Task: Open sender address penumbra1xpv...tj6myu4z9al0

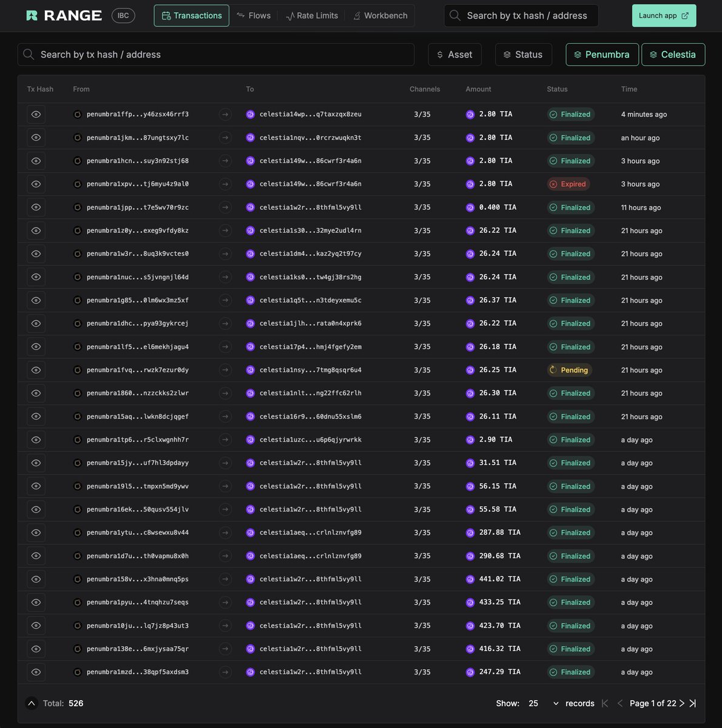Action: (138, 184)
